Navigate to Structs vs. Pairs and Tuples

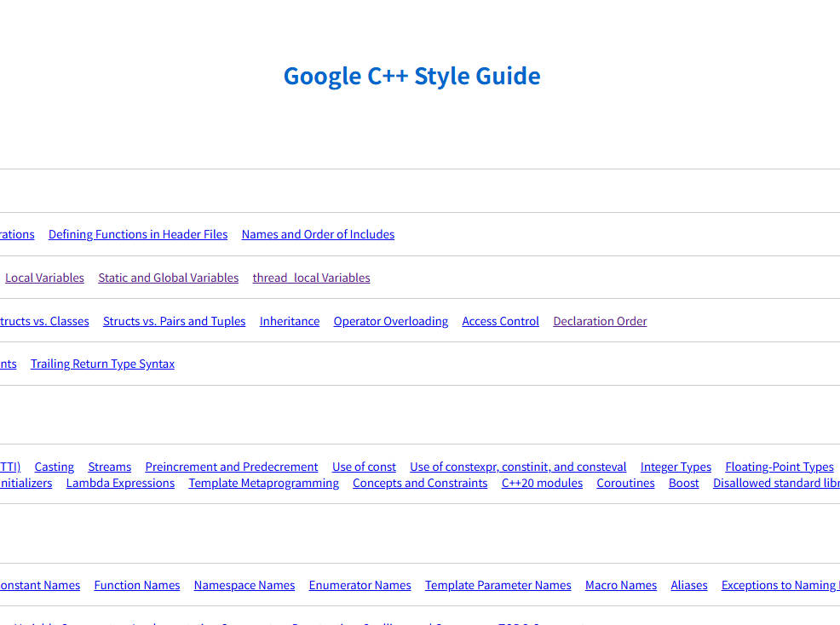174,321
